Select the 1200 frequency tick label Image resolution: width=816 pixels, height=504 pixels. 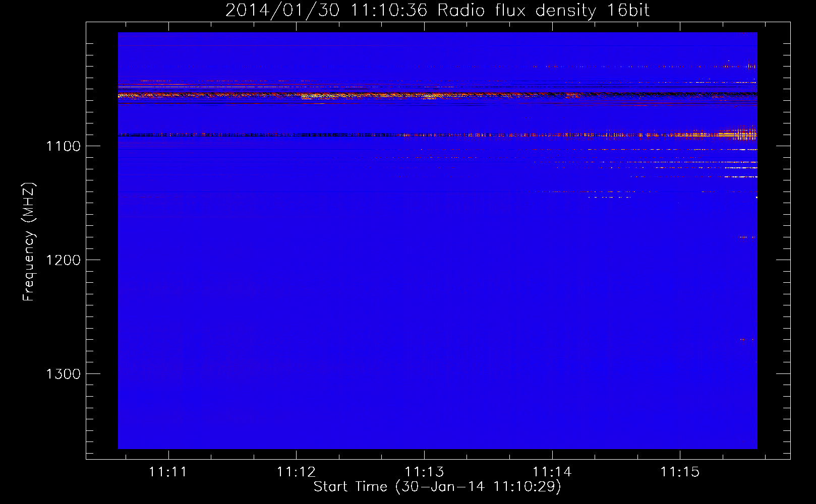[64, 260]
